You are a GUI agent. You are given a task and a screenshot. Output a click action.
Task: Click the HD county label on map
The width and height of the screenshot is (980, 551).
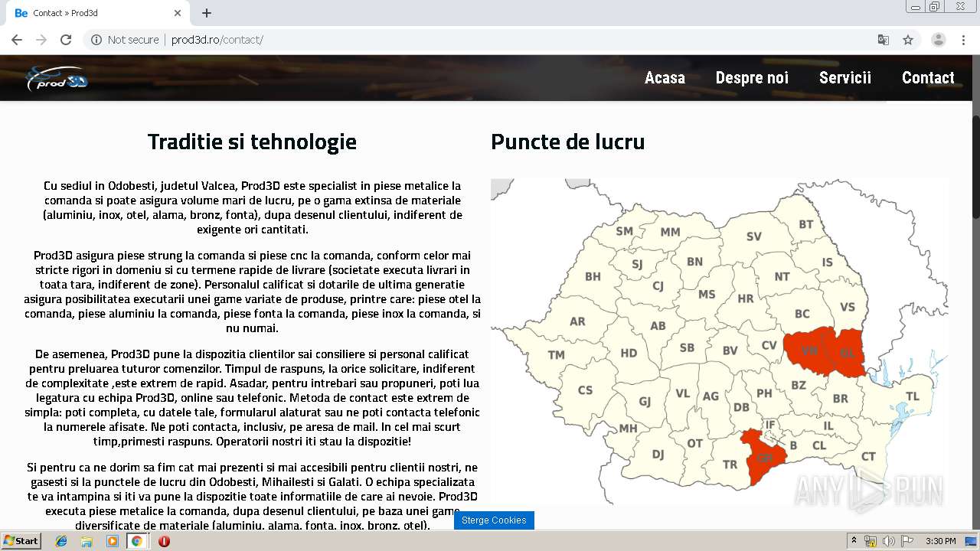pos(629,353)
